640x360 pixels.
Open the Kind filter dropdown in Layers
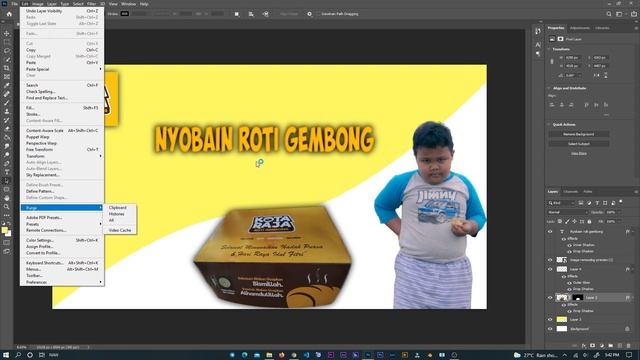coord(562,203)
